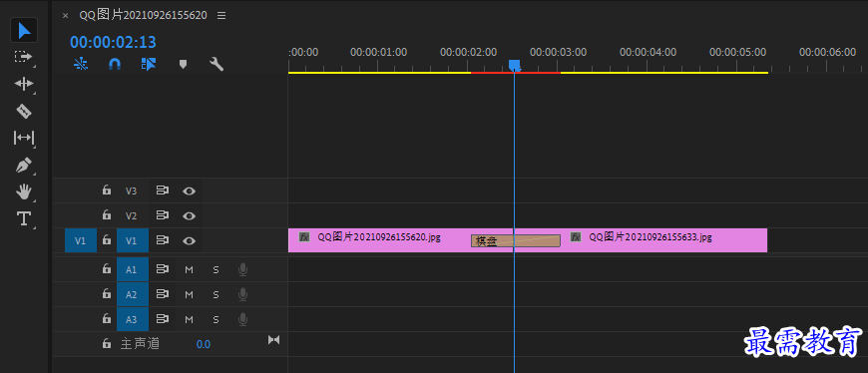This screenshot has width=868, height=373.
Task: Toggle sync lock on V2
Action: pyautogui.click(x=163, y=215)
